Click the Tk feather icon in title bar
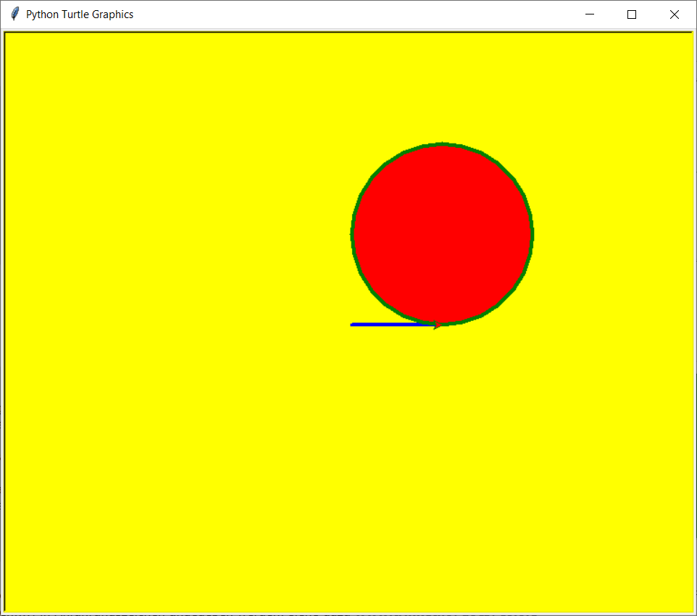This screenshot has width=697, height=616. (x=14, y=14)
